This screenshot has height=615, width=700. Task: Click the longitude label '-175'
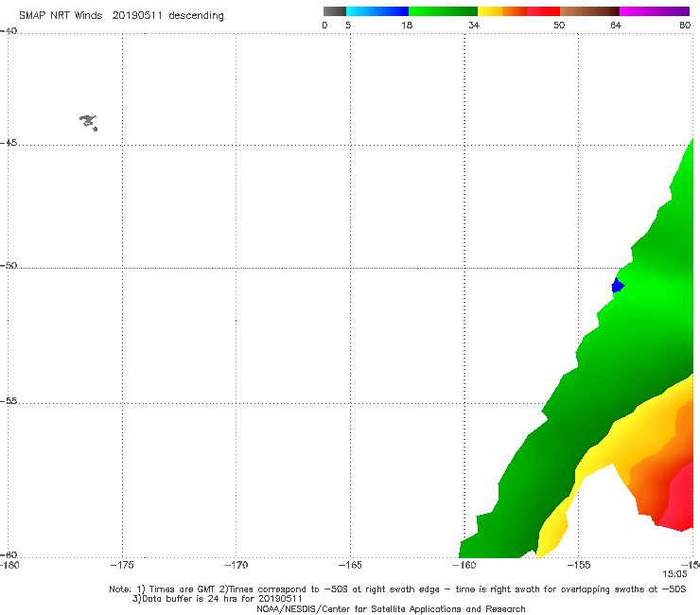coord(122,566)
